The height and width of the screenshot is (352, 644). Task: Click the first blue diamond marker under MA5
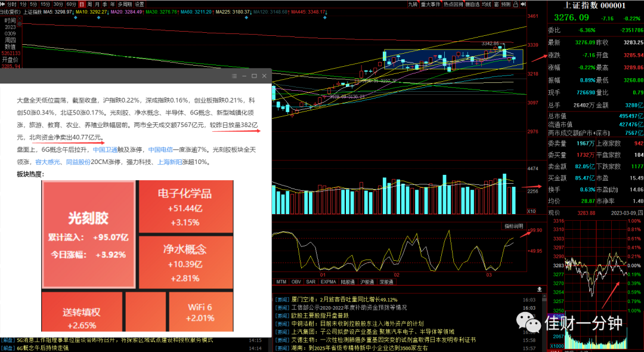tap(76, 18)
